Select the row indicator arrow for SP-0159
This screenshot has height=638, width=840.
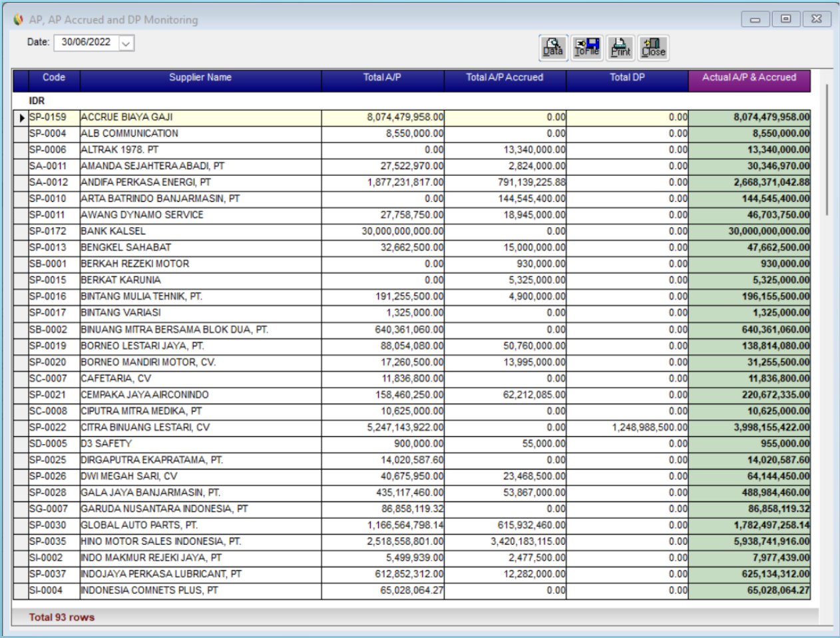(x=21, y=118)
